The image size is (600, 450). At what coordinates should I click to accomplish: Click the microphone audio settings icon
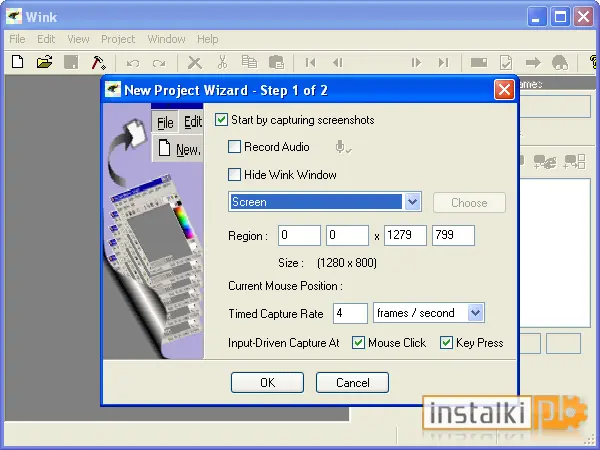pyautogui.click(x=343, y=147)
